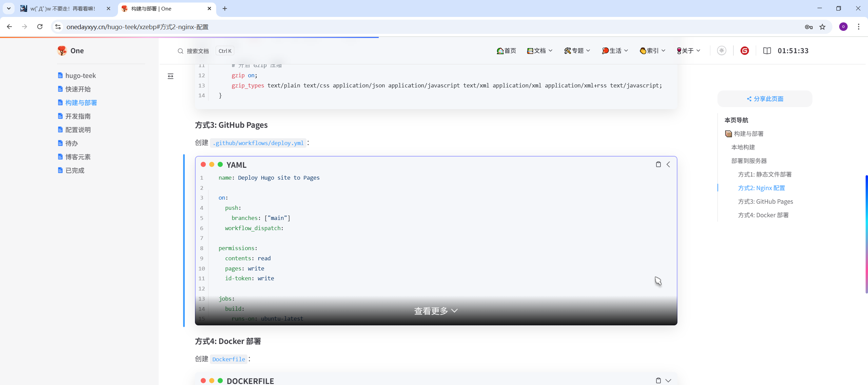Copy the YAML code block contents

658,164
